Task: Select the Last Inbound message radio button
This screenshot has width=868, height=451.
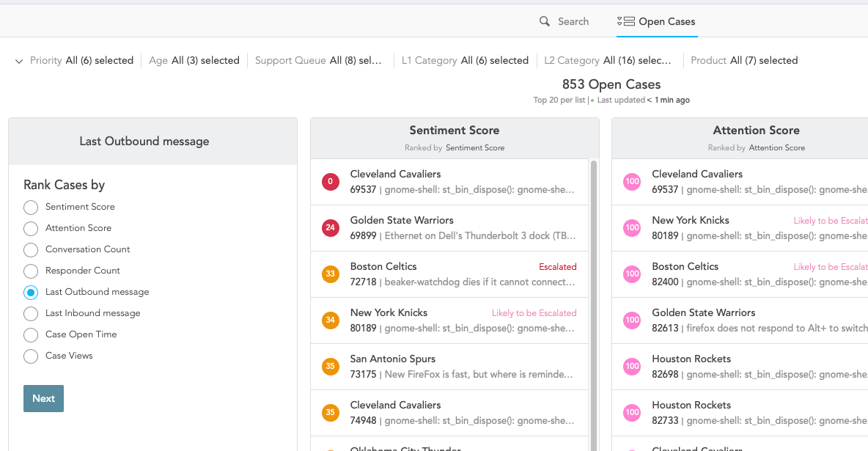Action: [31, 314]
